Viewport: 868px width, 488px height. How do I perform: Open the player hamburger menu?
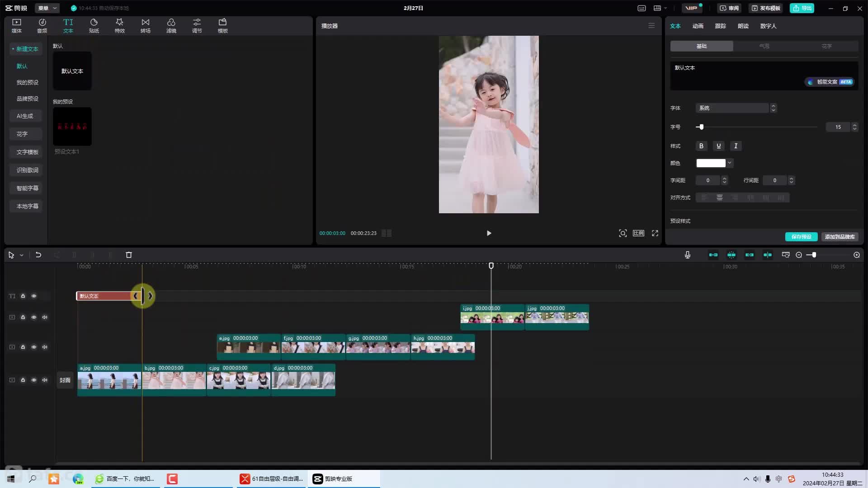651,26
